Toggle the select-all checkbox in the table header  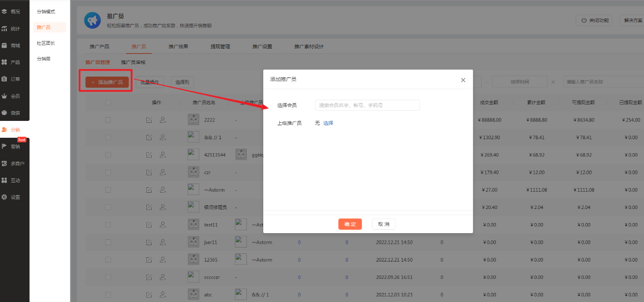108,102
